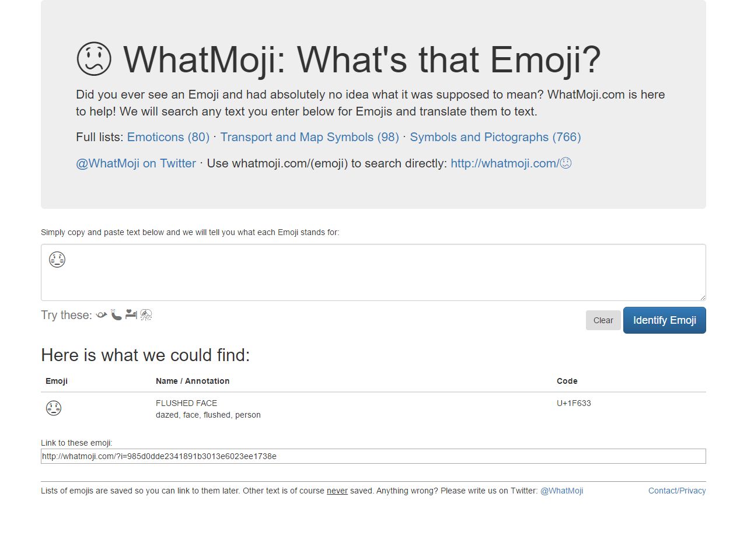Click the @WhatMoji link in the footer
The width and height of the screenshot is (747, 560).
561,491
